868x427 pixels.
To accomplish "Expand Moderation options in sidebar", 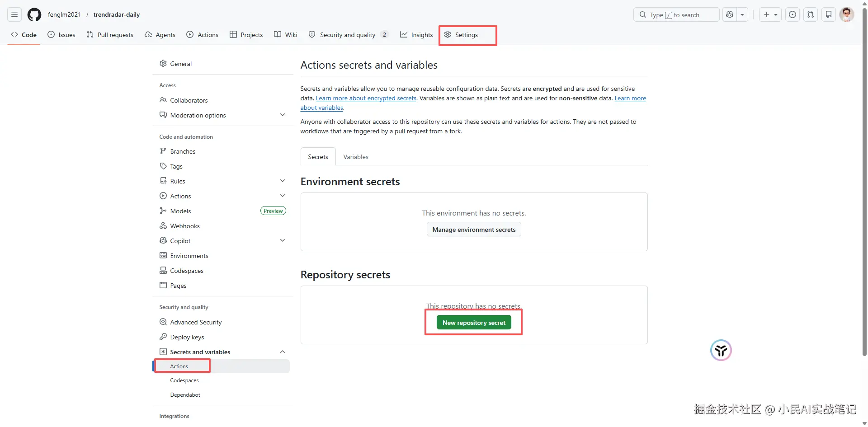I will pyautogui.click(x=283, y=115).
